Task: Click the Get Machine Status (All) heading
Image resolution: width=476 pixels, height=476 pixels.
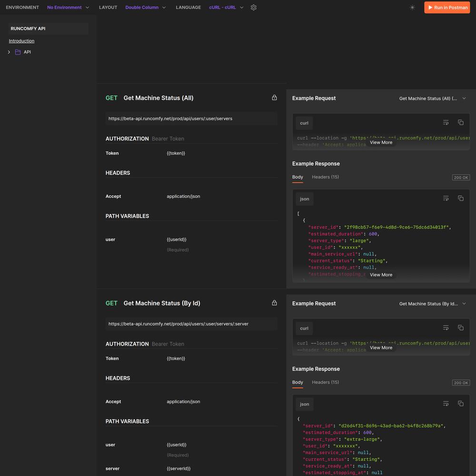Action: tap(158, 98)
